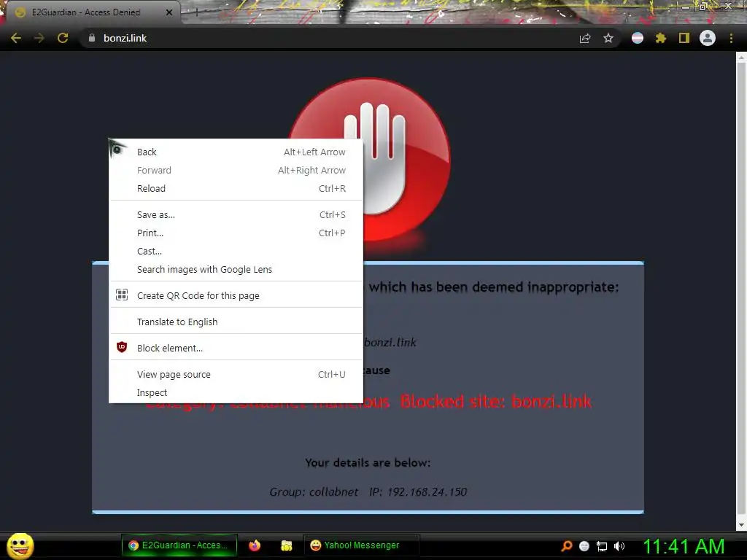Open the striped round extension icon
This screenshot has width=747, height=560.
pyautogui.click(x=638, y=38)
